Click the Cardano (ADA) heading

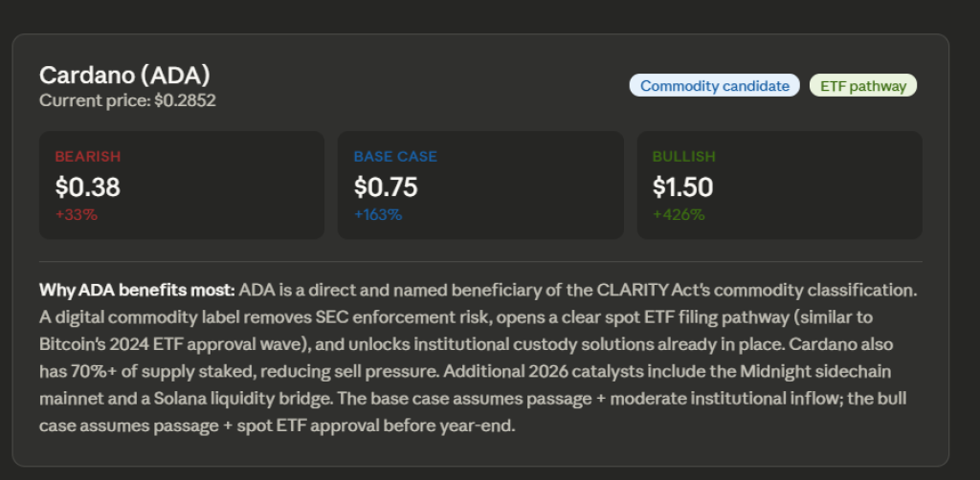click(x=124, y=76)
